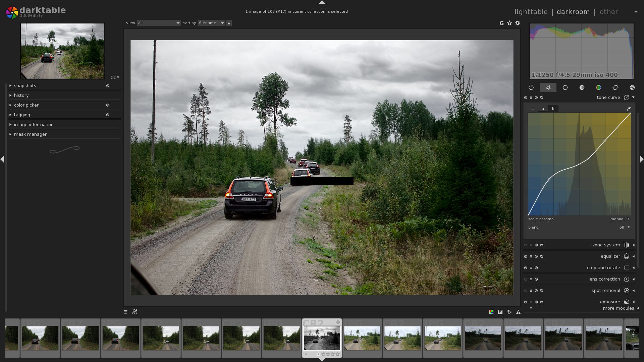
Task: Collapse the left side panel arrow
Action: 2,159
